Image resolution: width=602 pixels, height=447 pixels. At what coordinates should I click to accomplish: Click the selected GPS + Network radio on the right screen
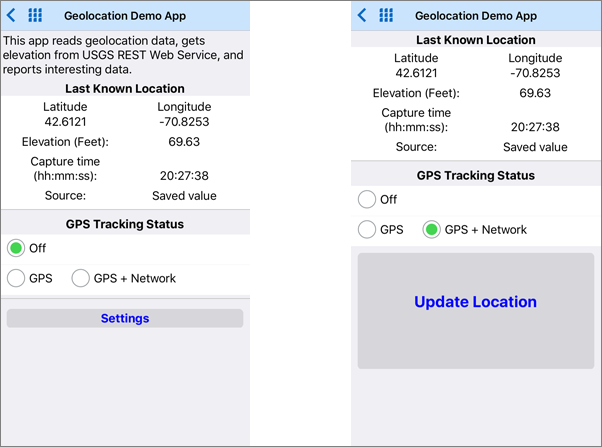(x=432, y=230)
